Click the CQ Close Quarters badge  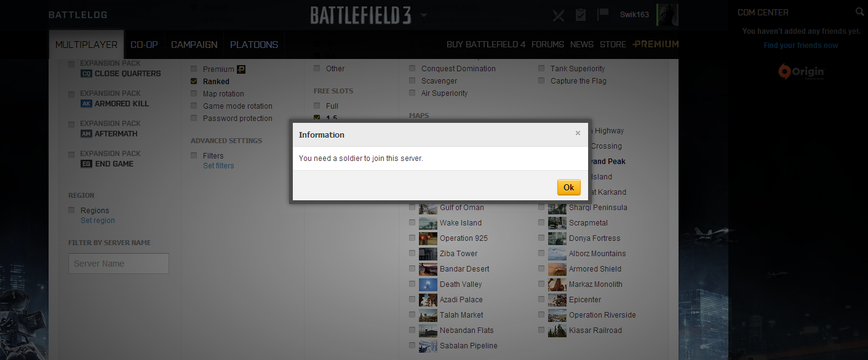87,74
